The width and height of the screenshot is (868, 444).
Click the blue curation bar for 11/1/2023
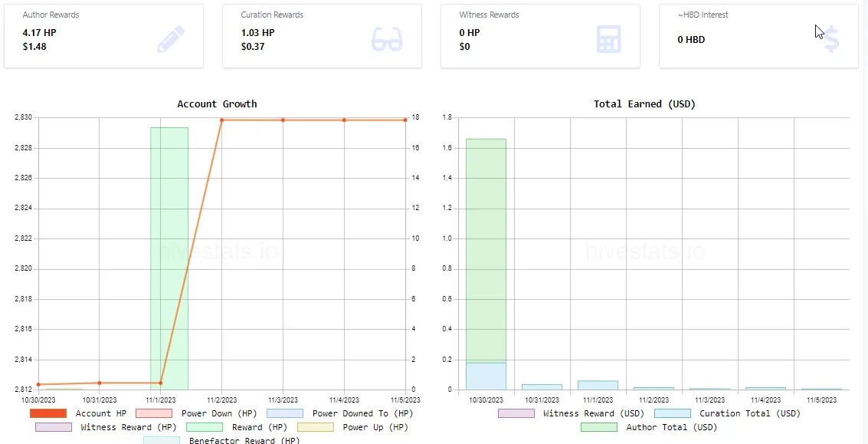coord(598,385)
